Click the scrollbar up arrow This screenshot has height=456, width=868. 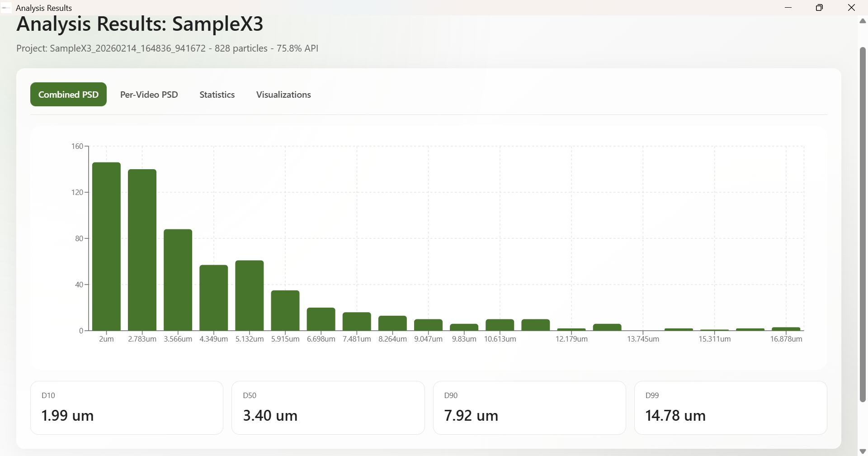(x=863, y=21)
